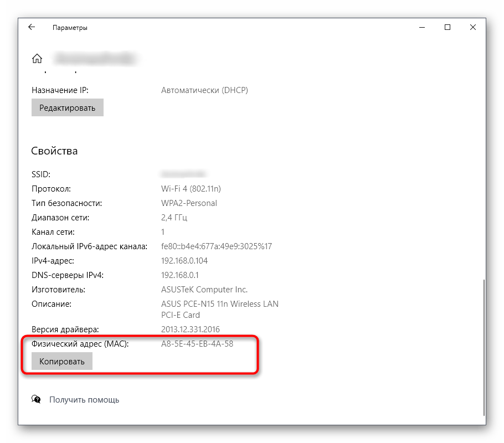Click the local IPv6 address value
Screen dimensions: 504x443
pyautogui.click(x=217, y=246)
